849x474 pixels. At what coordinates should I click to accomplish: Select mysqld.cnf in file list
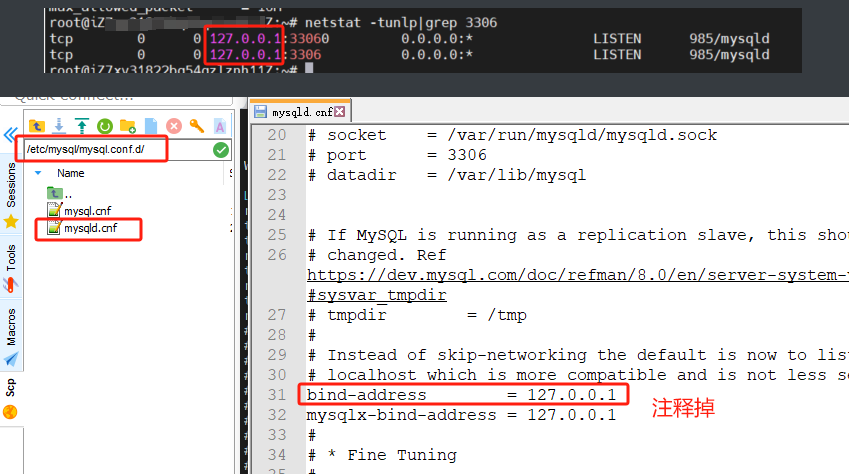click(x=90, y=228)
